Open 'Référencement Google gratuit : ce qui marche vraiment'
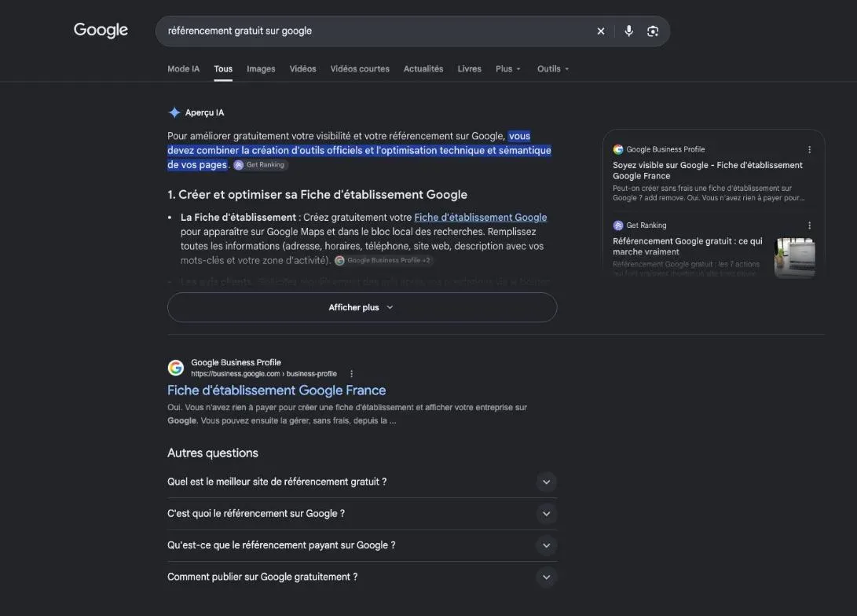The image size is (857, 616). pos(687,247)
